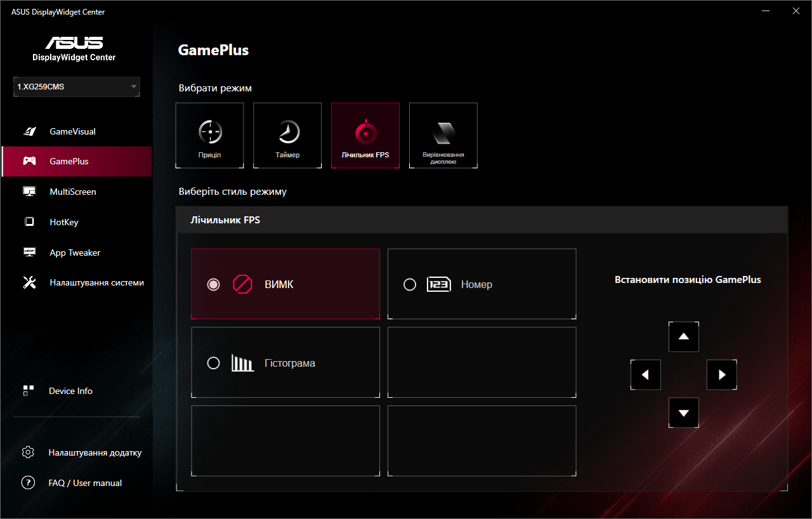Image resolution: width=812 pixels, height=519 pixels.
Task: Select the App Tweaker sidebar icon
Action: coord(74,252)
